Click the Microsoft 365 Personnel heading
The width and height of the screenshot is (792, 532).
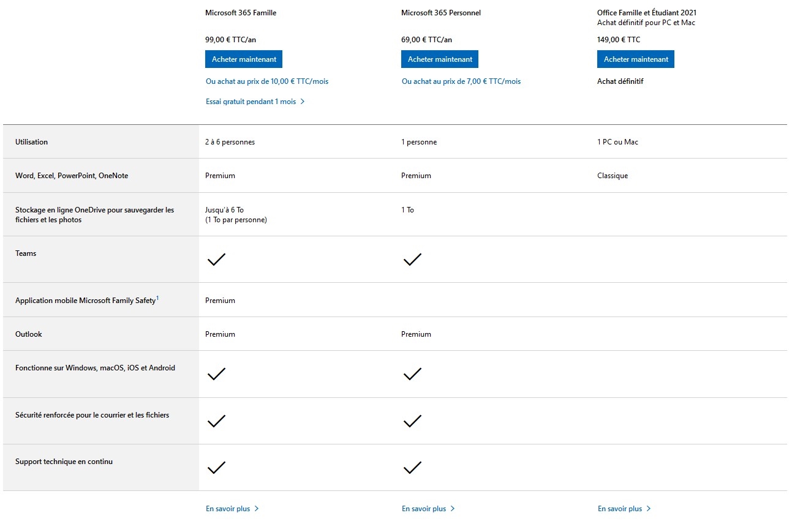point(441,13)
